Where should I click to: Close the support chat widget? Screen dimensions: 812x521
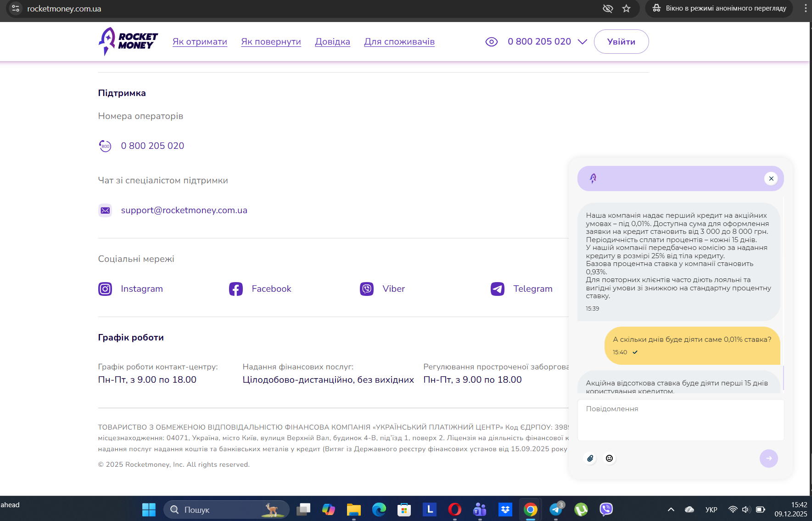tap(771, 179)
